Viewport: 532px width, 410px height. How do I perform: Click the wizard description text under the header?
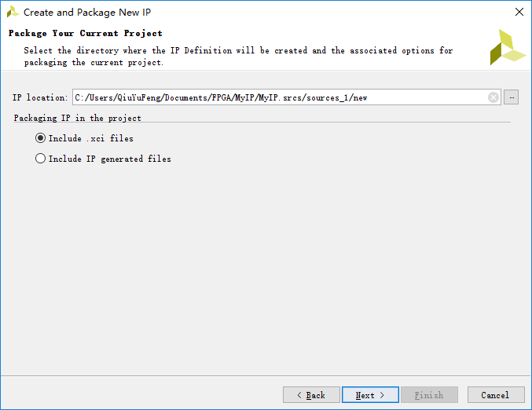tap(238, 57)
